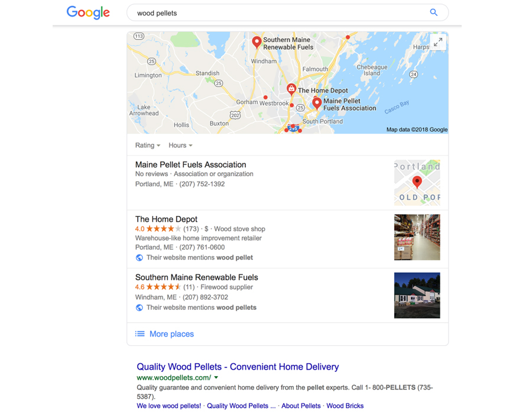
Task: Open the Hours filter dropdown
Action: coord(180,145)
